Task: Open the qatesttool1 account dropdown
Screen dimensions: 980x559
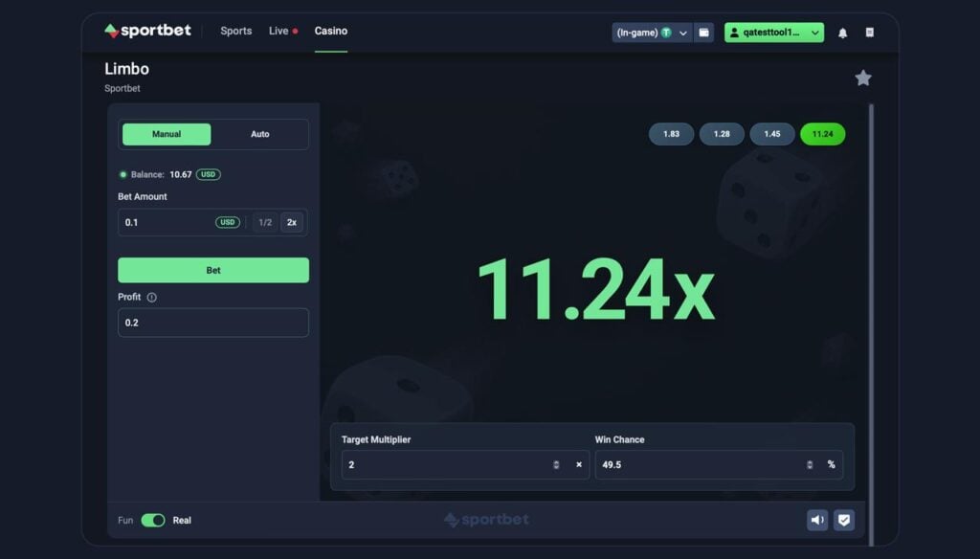Action: pos(773,33)
